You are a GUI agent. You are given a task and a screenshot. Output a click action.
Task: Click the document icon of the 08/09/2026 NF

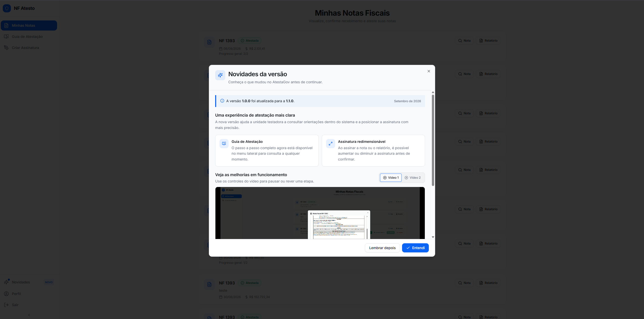pyautogui.click(x=209, y=42)
